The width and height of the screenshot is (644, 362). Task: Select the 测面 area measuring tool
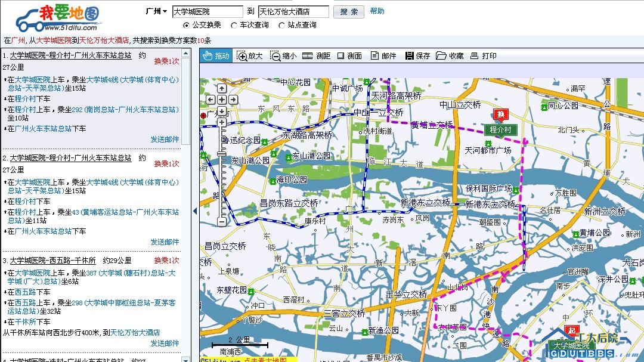(x=349, y=55)
